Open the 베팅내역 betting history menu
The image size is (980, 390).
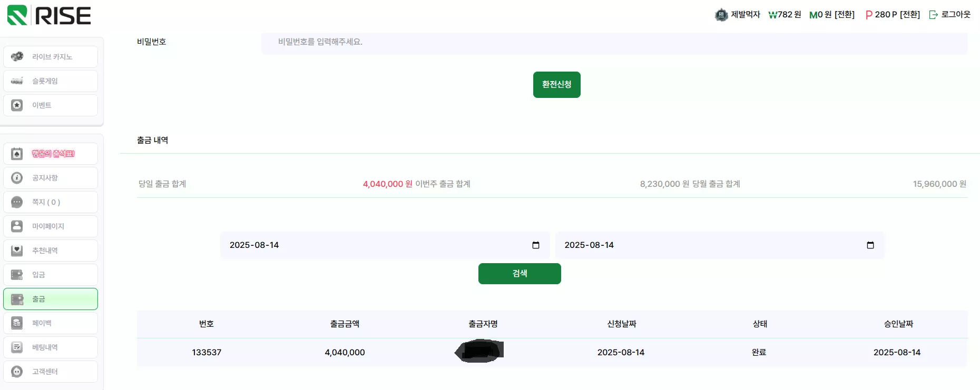coord(51,347)
